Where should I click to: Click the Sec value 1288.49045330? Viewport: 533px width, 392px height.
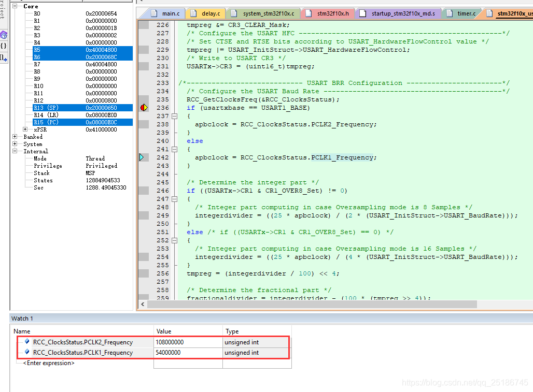tap(106, 187)
